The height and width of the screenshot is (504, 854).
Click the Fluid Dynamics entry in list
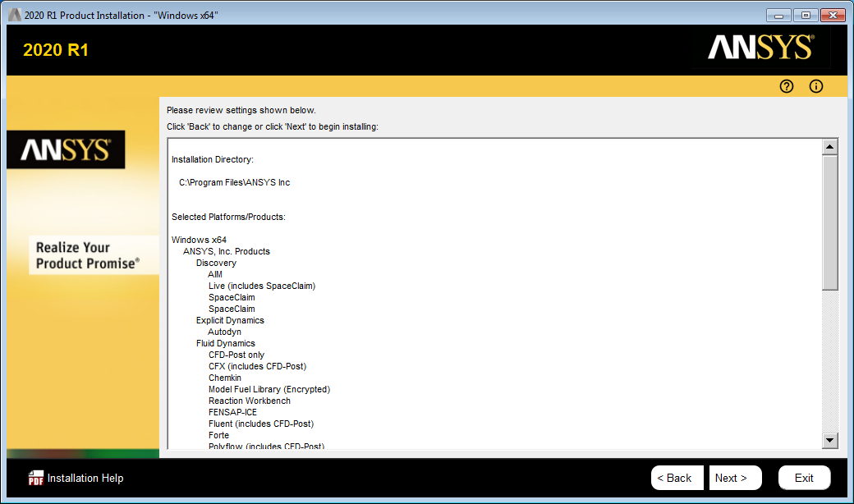225,343
